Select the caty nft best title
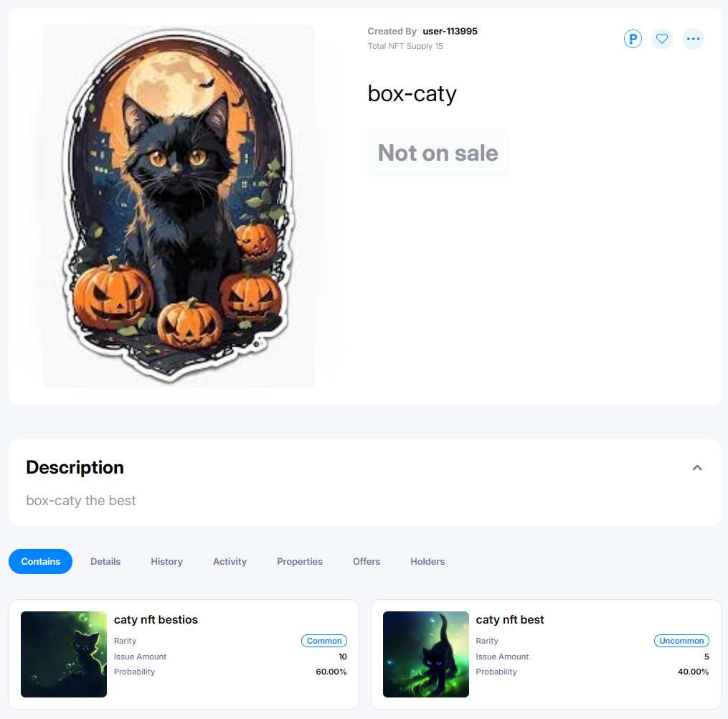Image resolution: width=728 pixels, height=719 pixels. (510, 619)
